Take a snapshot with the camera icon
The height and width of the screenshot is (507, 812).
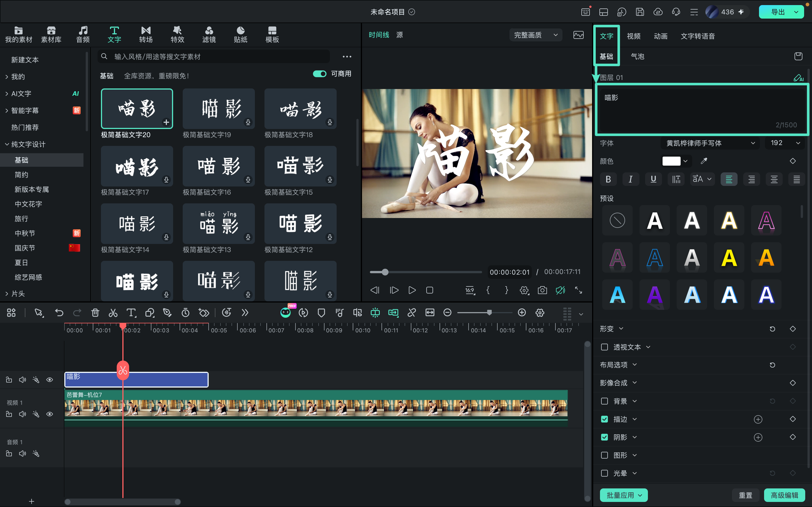[542, 290]
